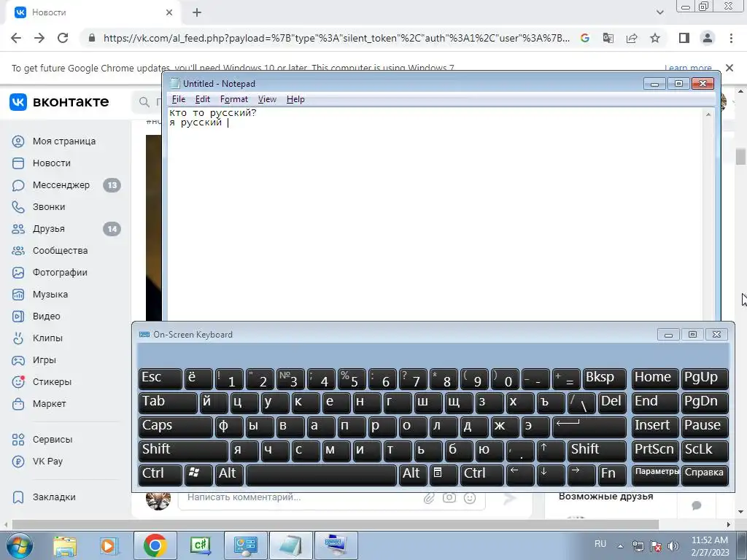
Task: Open Notepad View menu
Action: (x=267, y=99)
